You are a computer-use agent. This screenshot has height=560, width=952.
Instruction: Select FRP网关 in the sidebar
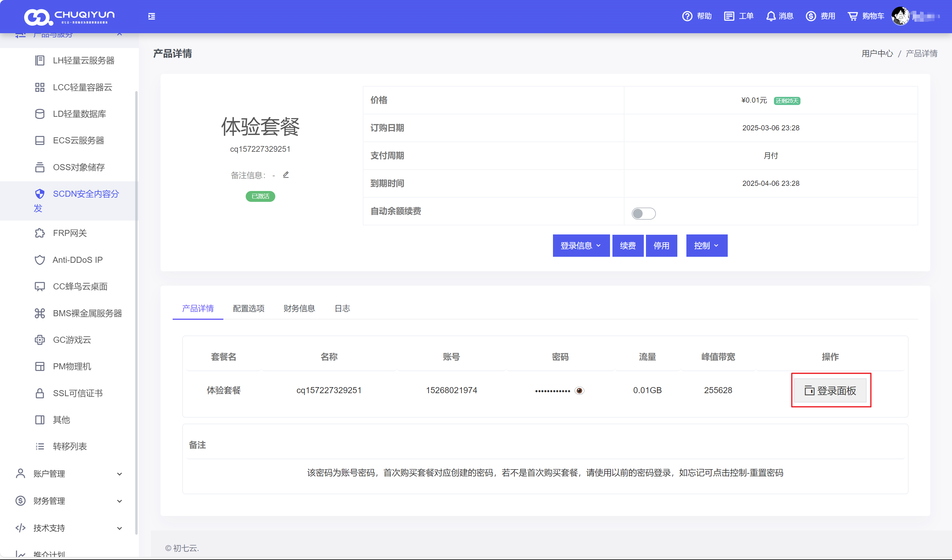(x=70, y=233)
